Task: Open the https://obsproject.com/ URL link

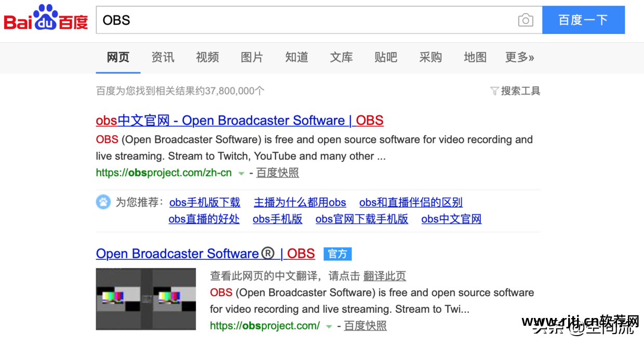Action: [265, 326]
